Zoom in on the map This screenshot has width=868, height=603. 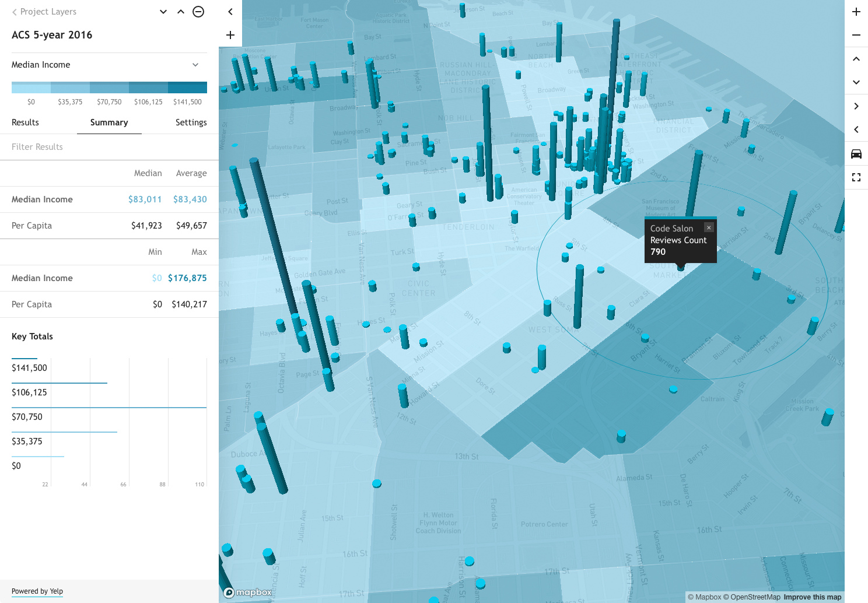pos(856,12)
